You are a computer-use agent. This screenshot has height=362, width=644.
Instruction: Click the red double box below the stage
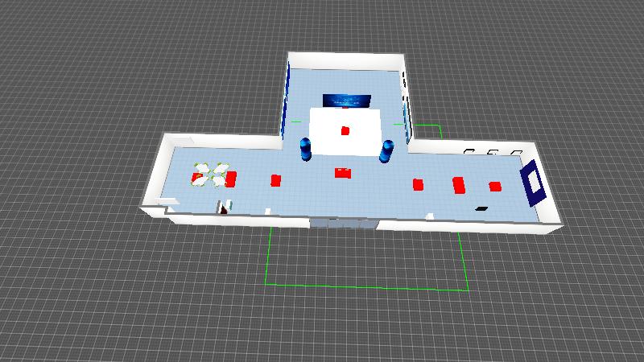pyautogui.click(x=344, y=172)
